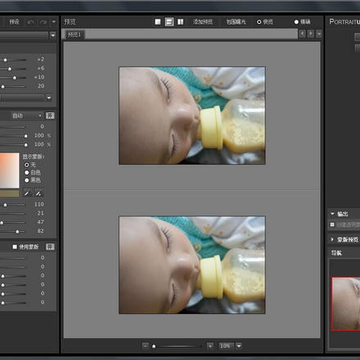Image resolution: width=360 pixels, height=360 pixels.
Task: Select the 无 mask display option
Action: tap(27, 165)
